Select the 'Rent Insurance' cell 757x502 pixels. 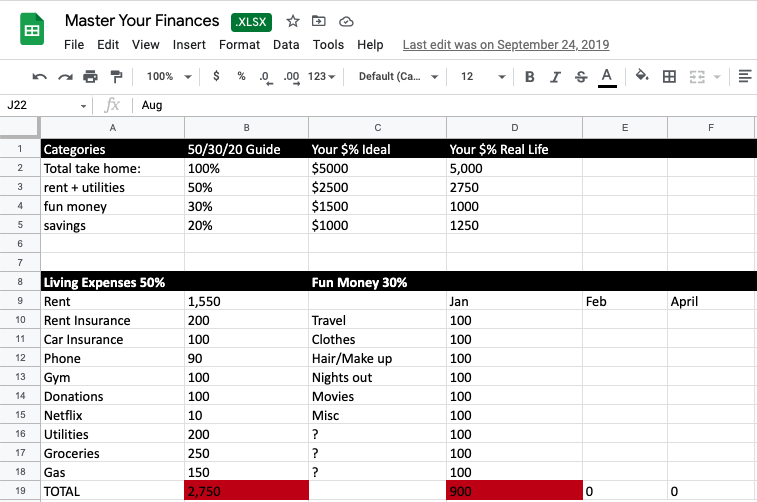point(112,321)
